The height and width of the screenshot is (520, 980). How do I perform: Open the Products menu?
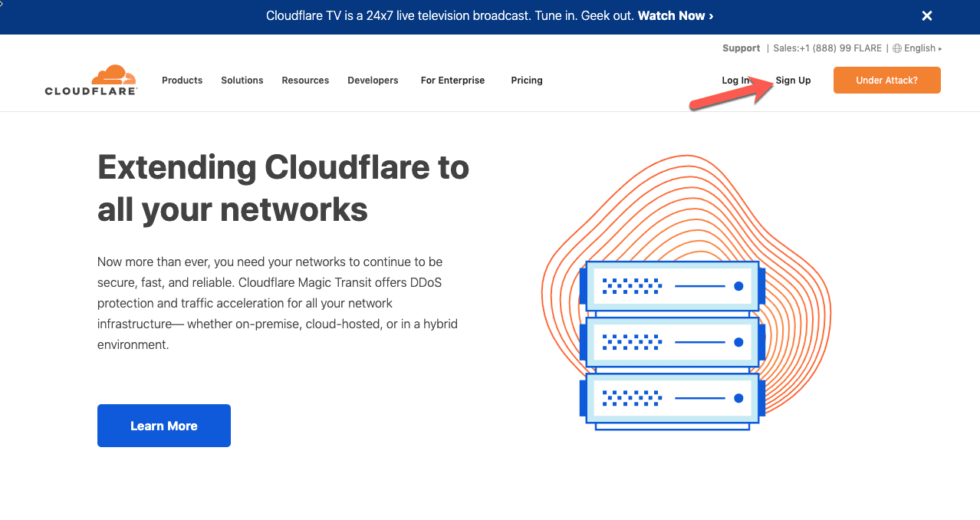coord(182,81)
